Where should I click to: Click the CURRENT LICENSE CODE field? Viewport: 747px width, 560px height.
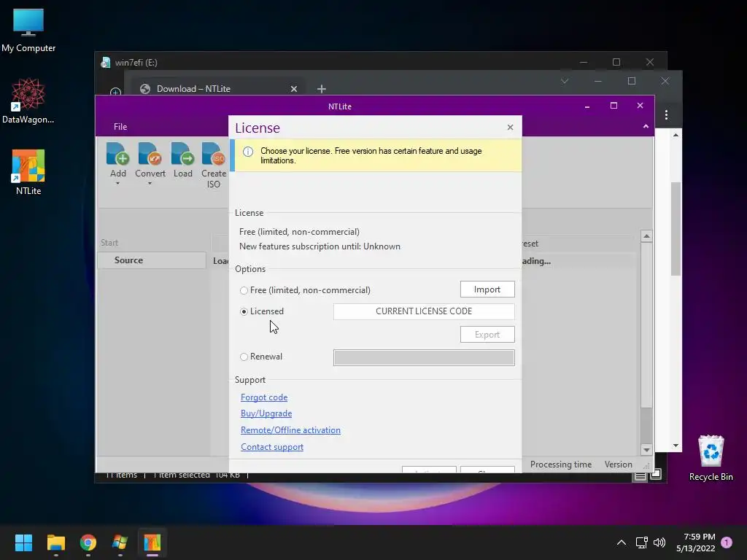(424, 311)
